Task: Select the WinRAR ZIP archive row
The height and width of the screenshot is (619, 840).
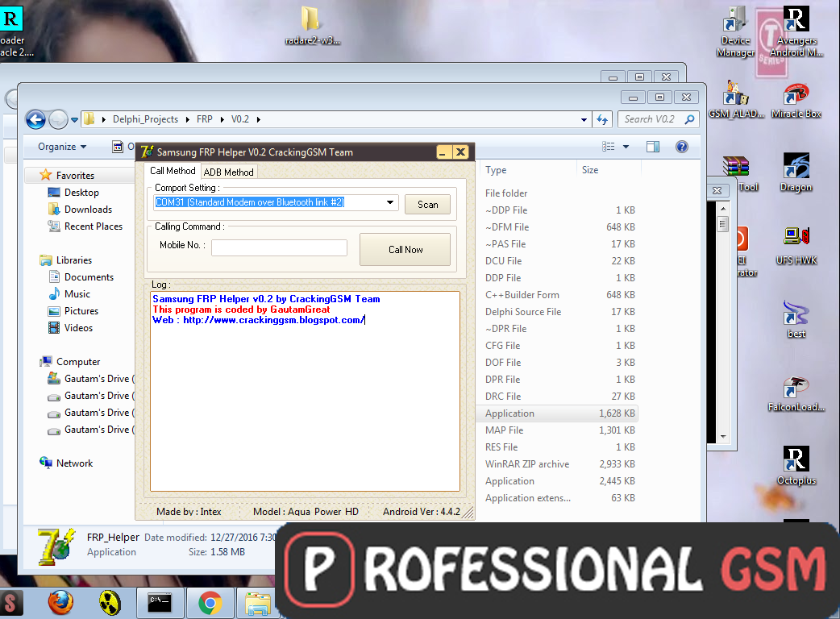Action: click(x=557, y=464)
